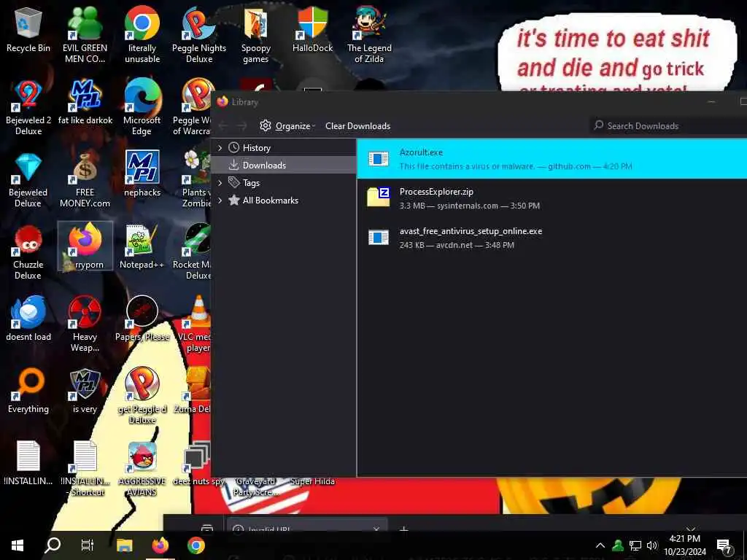
Task: Open 'get Peggle'd Deluxe' shortcut
Action: (142, 396)
